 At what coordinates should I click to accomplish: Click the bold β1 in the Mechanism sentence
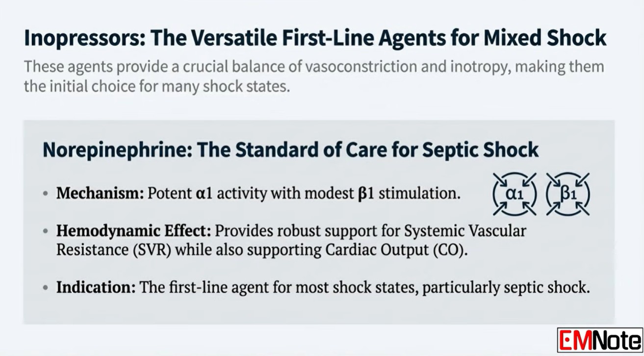click(x=366, y=193)
